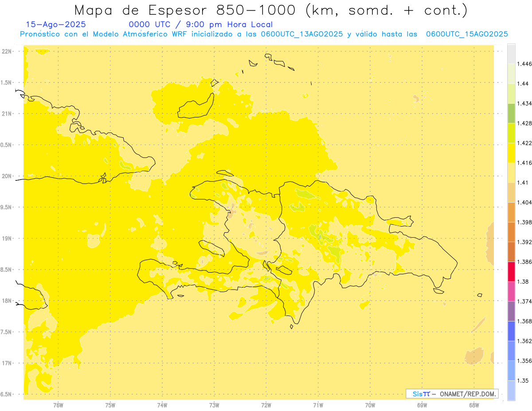Click the 18N latitude axis label
Screen dimensions: 532x411
pyautogui.click(x=7, y=301)
